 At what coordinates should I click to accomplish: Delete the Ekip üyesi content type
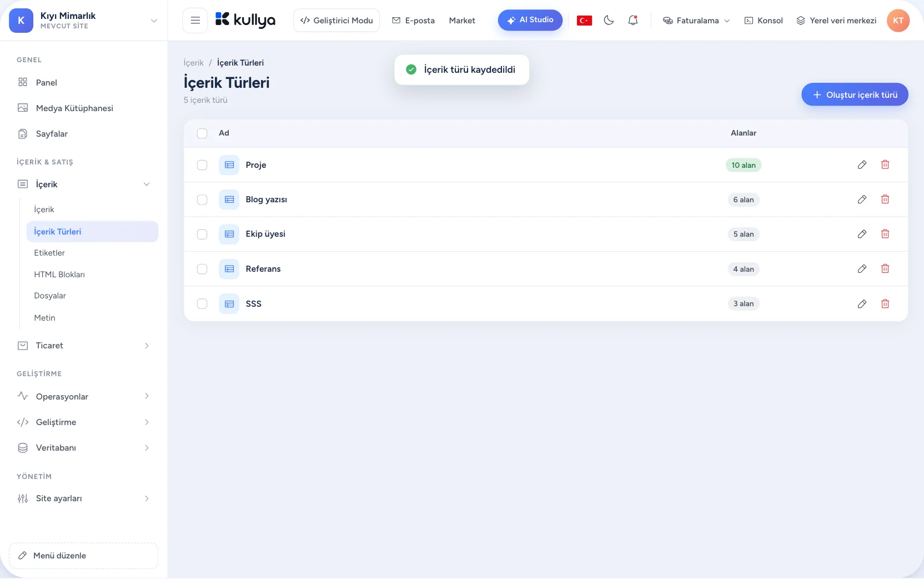[x=885, y=234]
